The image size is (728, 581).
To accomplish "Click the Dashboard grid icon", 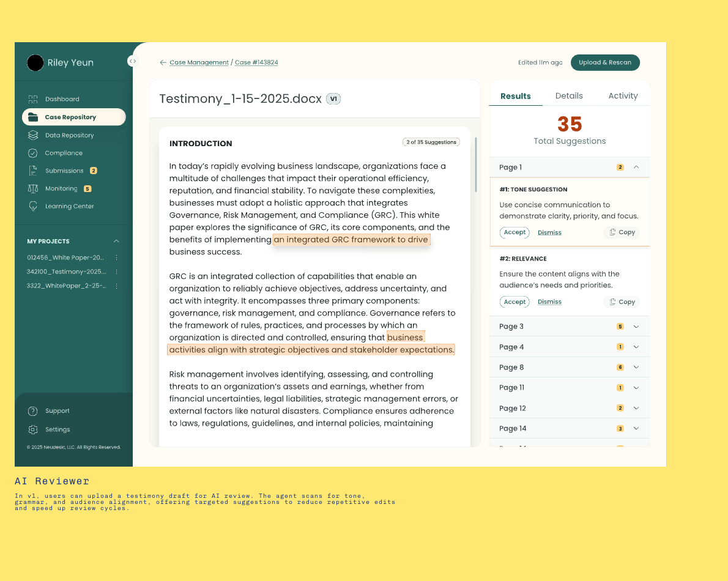I will [33, 99].
